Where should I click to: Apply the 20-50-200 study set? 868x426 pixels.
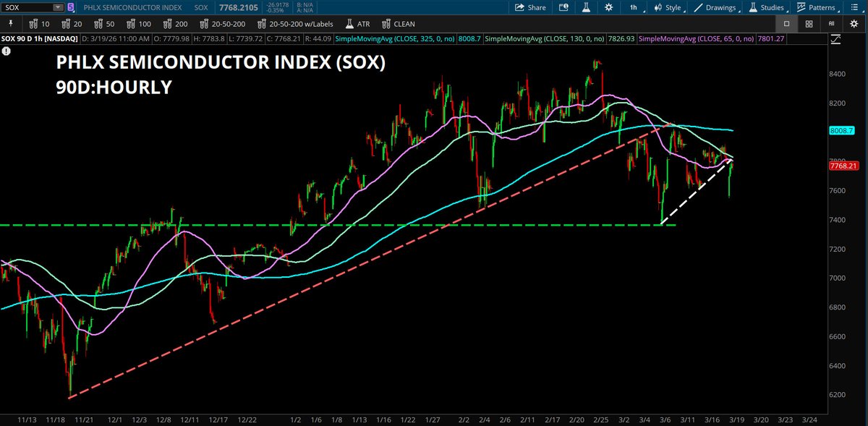(x=224, y=24)
